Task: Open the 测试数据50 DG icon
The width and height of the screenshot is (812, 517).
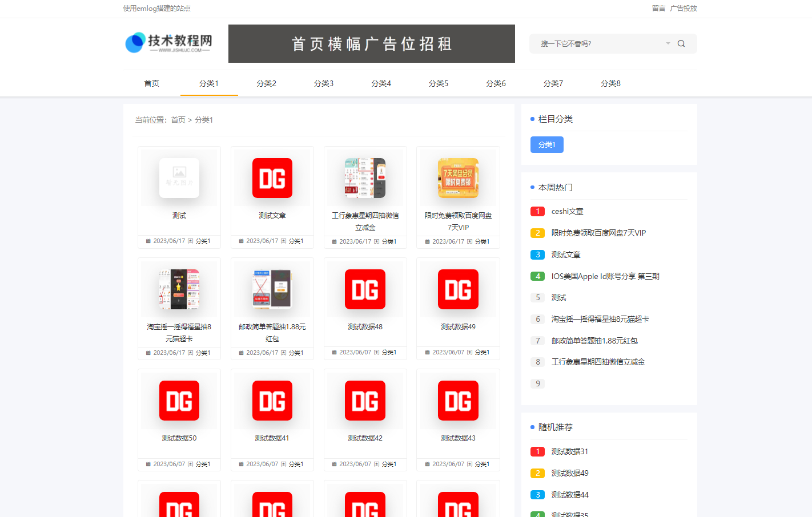Action: coord(179,401)
